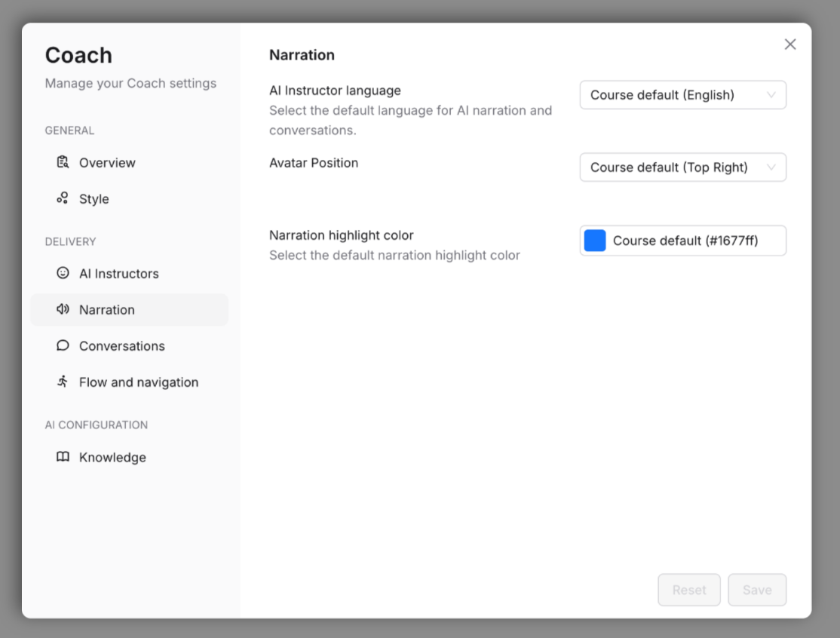Click the AI Instructors smiley icon
Image resolution: width=840 pixels, height=638 pixels.
(63, 273)
